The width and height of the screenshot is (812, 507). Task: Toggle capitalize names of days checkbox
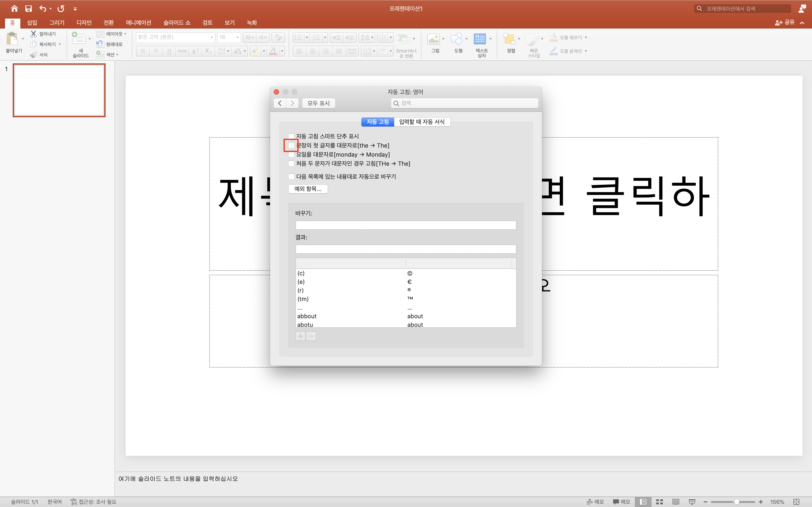pyautogui.click(x=291, y=155)
